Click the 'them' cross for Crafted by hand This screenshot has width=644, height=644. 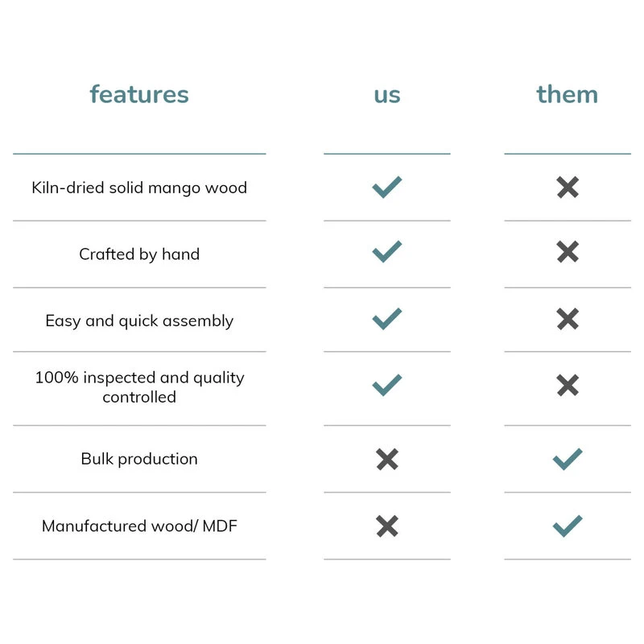tap(568, 253)
